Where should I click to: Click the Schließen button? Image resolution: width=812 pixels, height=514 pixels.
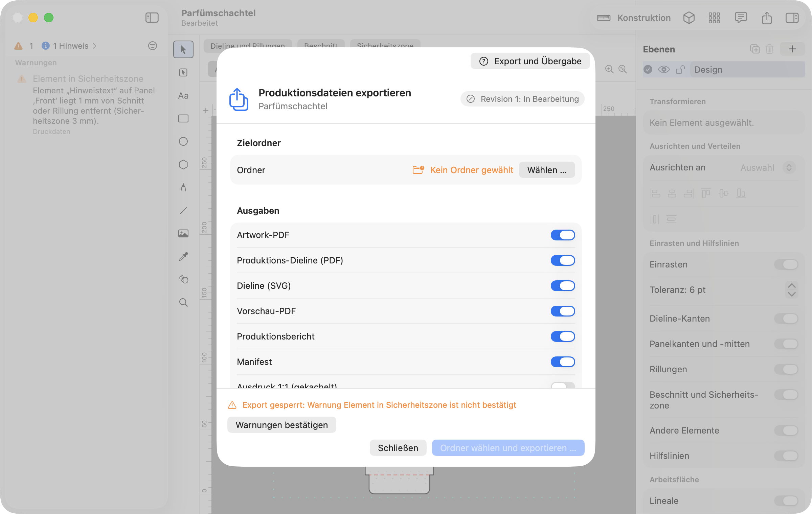(398, 448)
